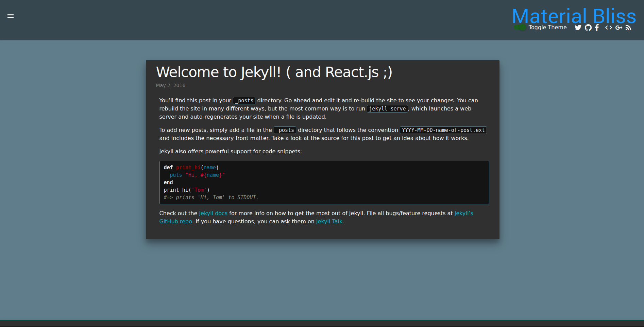Click the code brackets icon
The height and width of the screenshot is (327, 644).
(x=609, y=28)
